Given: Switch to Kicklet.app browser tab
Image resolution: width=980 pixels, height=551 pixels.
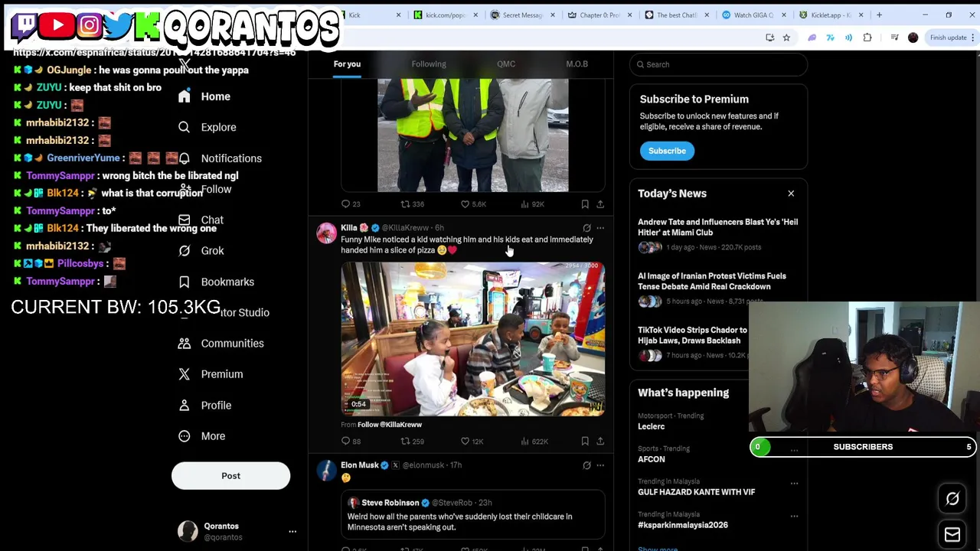Looking at the screenshot, I should (831, 15).
